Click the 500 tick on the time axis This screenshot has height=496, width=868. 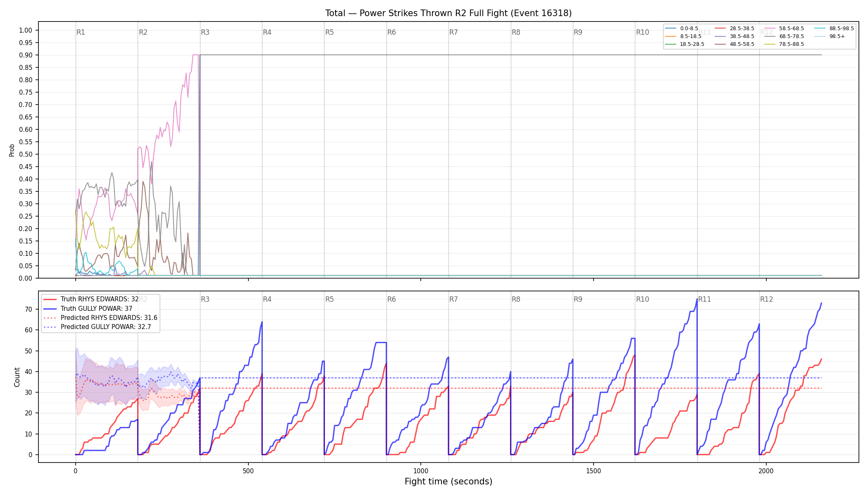[248, 471]
